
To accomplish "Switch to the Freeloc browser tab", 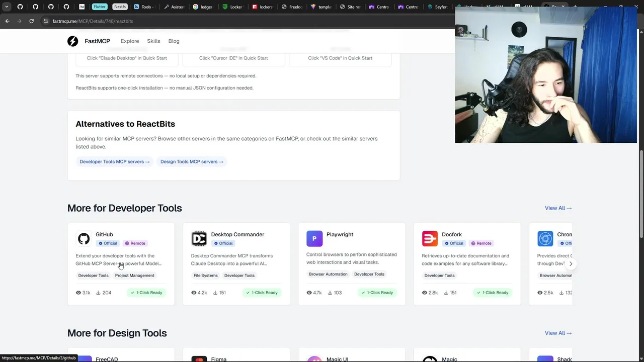I will 292,7.
